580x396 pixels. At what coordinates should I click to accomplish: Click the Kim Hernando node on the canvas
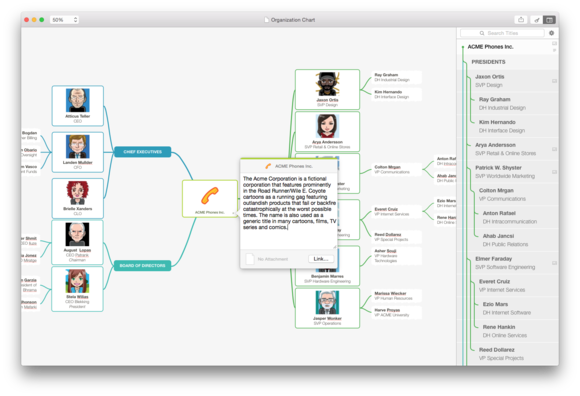coord(396,94)
